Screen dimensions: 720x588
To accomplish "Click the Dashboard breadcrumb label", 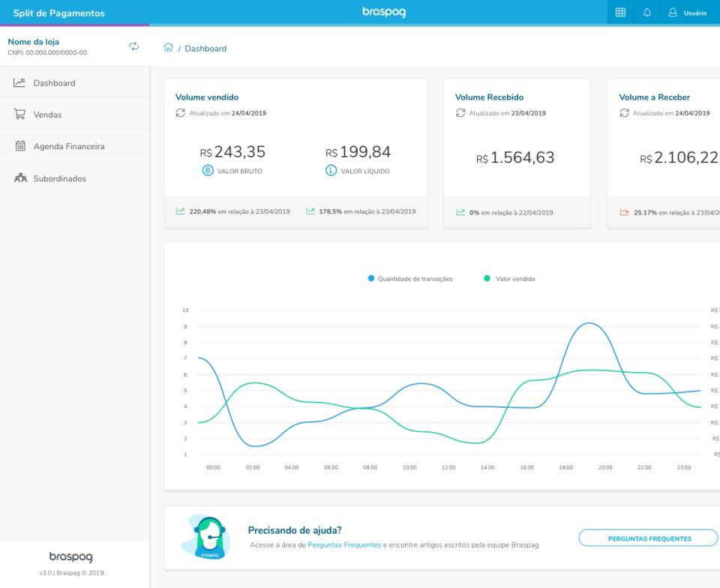I will pos(205,48).
